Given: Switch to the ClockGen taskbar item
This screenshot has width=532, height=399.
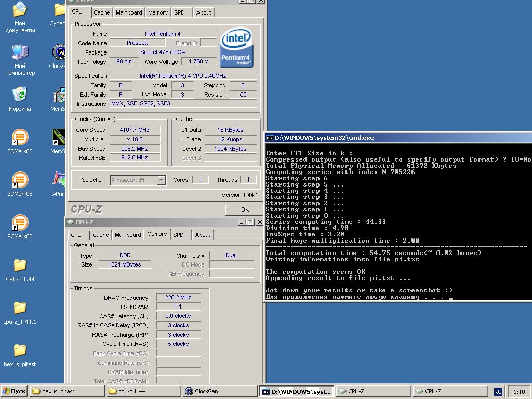Looking at the screenshot, I should [220, 391].
